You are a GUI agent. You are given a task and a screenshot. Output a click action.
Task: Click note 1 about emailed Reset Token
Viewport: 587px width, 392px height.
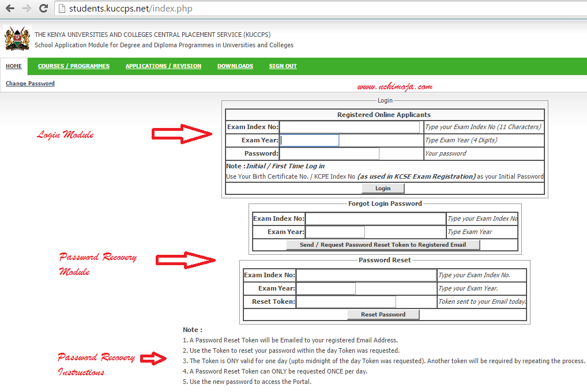pos(290,340)
